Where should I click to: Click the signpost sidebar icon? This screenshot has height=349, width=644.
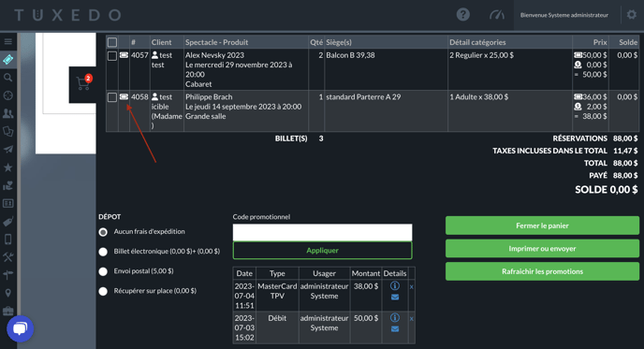7,275
